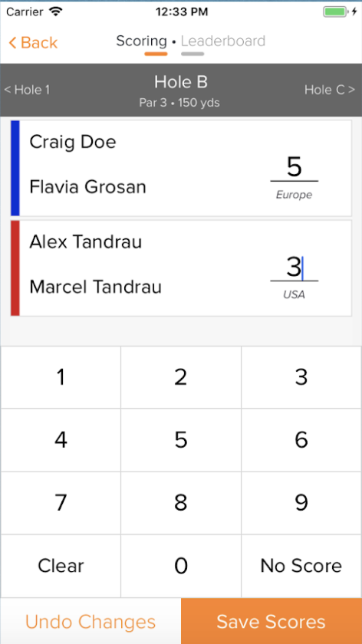Tap keypad digit 0
The width and height of the screenshot is (362, 644).
click(181, 566)
